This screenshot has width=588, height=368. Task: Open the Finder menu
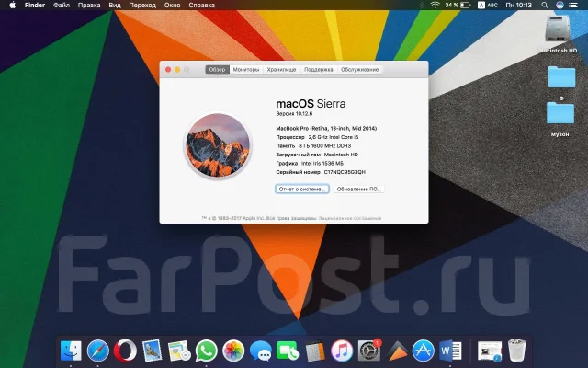pos(35,5)
